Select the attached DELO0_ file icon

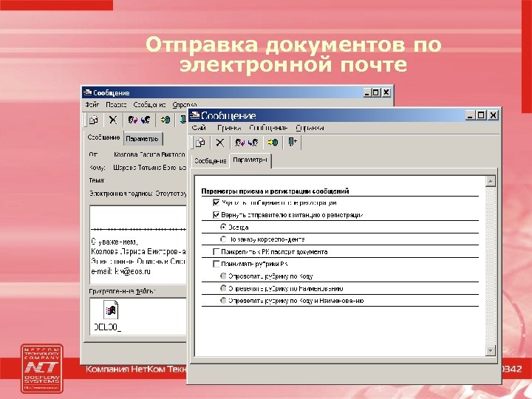coord(111,310)
